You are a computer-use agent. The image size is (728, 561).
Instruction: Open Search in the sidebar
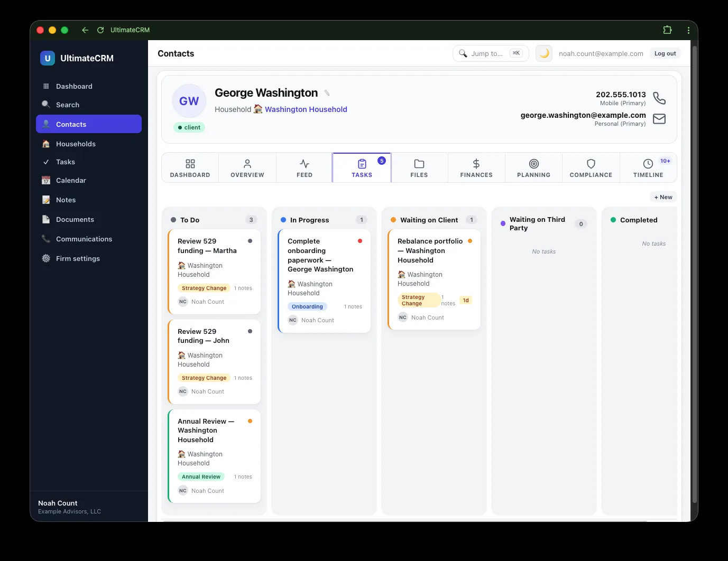point(89,105)
